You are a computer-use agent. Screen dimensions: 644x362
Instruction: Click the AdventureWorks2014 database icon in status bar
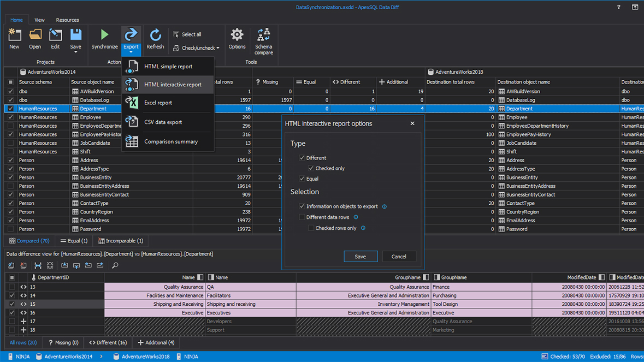click(39, 357)
